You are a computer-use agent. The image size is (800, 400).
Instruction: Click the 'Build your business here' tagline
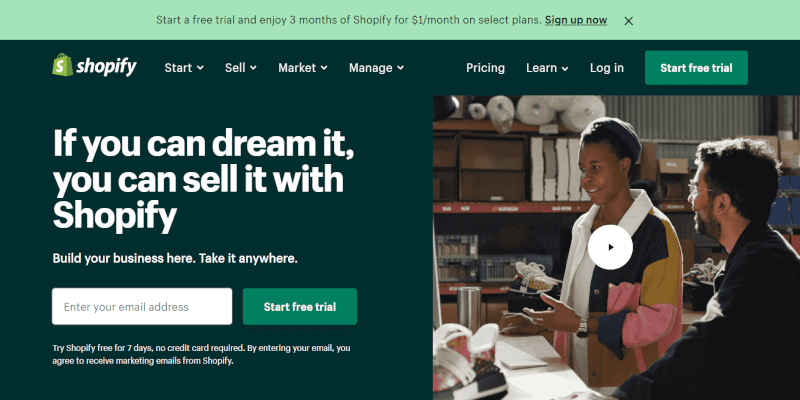coord(175,259)
